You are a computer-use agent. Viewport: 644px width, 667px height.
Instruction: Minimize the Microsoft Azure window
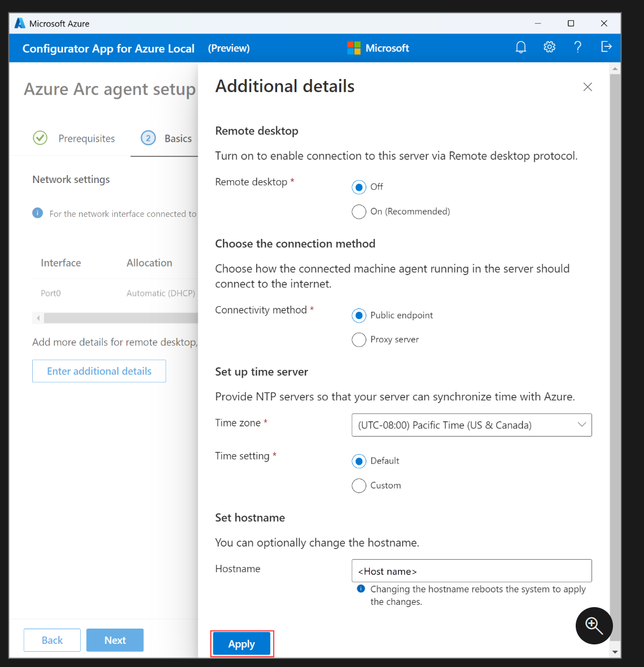(538, 23)
